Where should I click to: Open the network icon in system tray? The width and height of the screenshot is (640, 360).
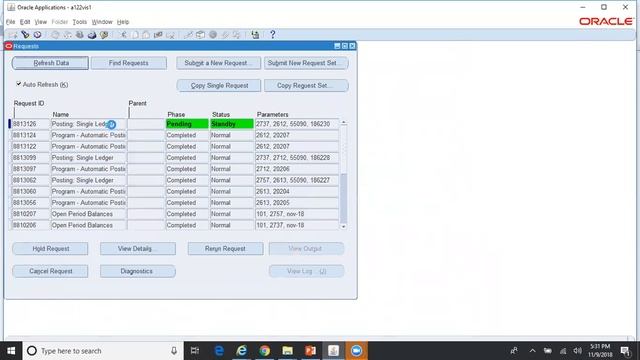[563, 351]
